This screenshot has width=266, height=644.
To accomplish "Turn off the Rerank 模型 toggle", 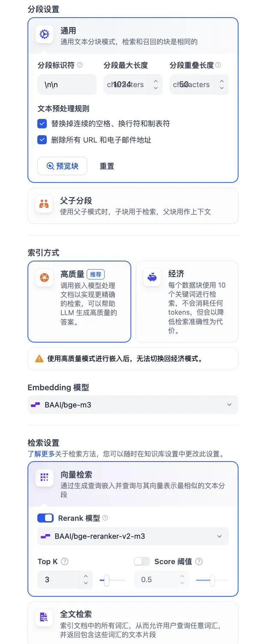I will coord(45,518).
